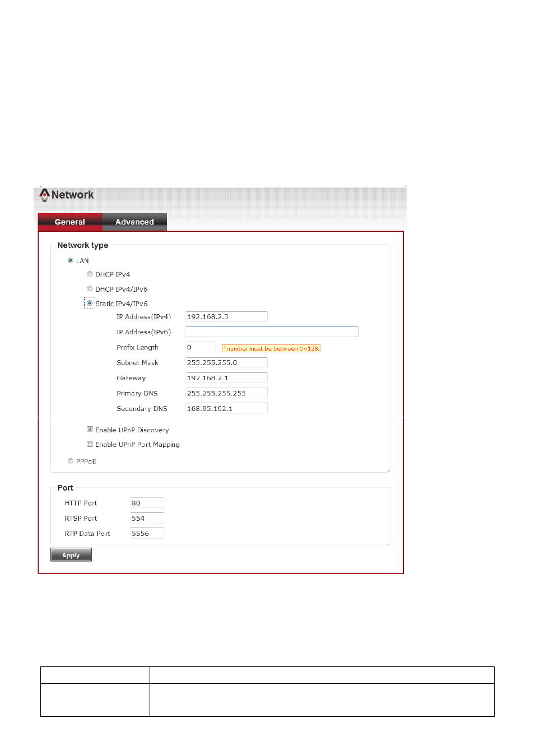535x756 pixels.
Task: Click the Port section heading
Action: (66, 488)
